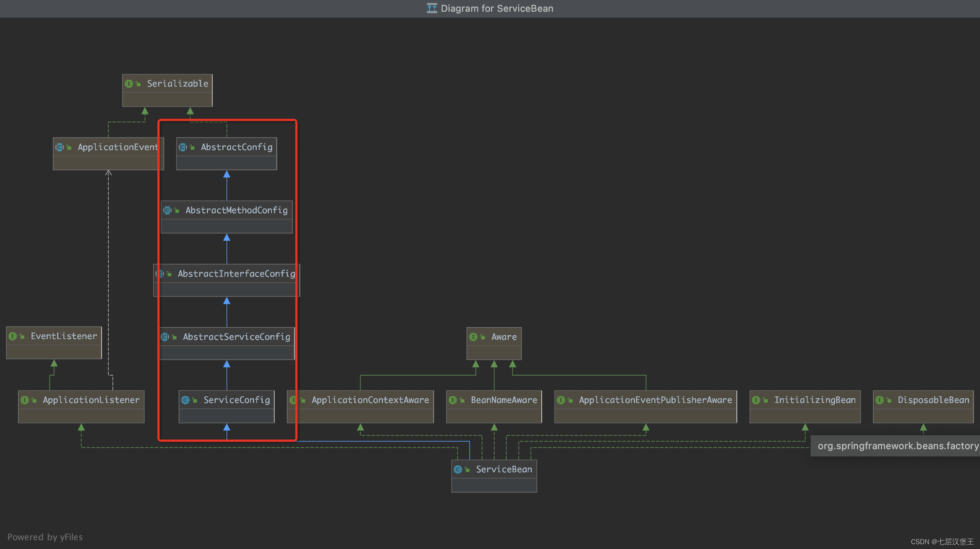Click the Diagram for ServiceBean title
Screen dimensions: 980x549
pos(497,8)
